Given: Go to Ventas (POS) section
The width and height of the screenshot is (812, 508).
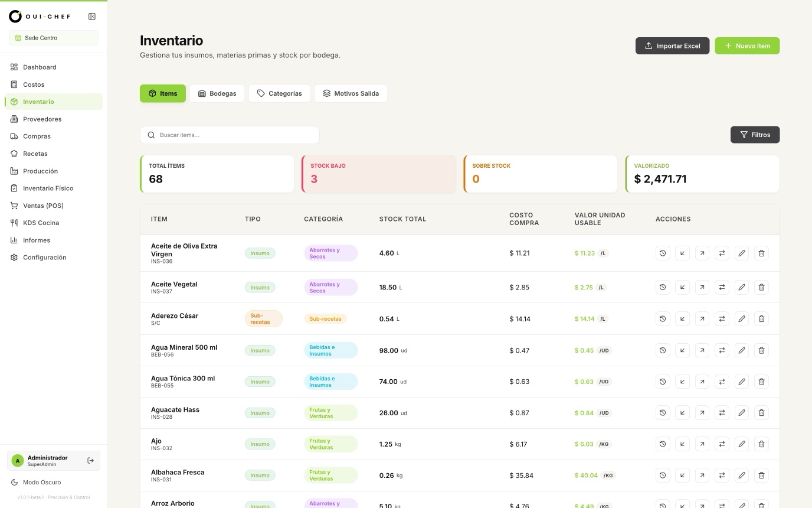Looking at the screenshot, I should click(54, 206).
